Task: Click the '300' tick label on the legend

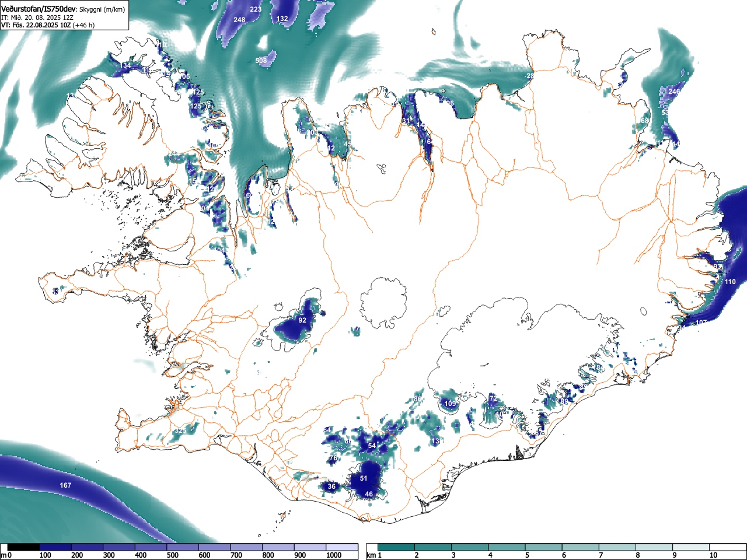Action: point(109,555)
